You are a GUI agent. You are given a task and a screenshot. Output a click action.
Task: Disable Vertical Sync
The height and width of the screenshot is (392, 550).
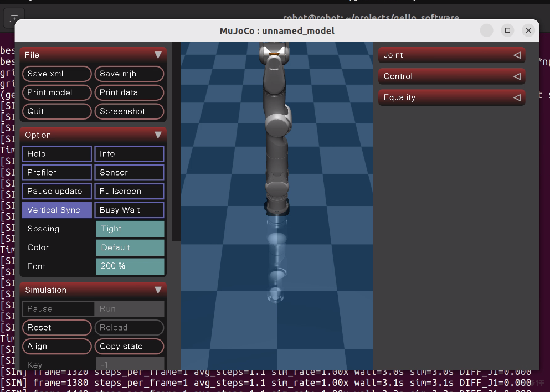[57, 210]
